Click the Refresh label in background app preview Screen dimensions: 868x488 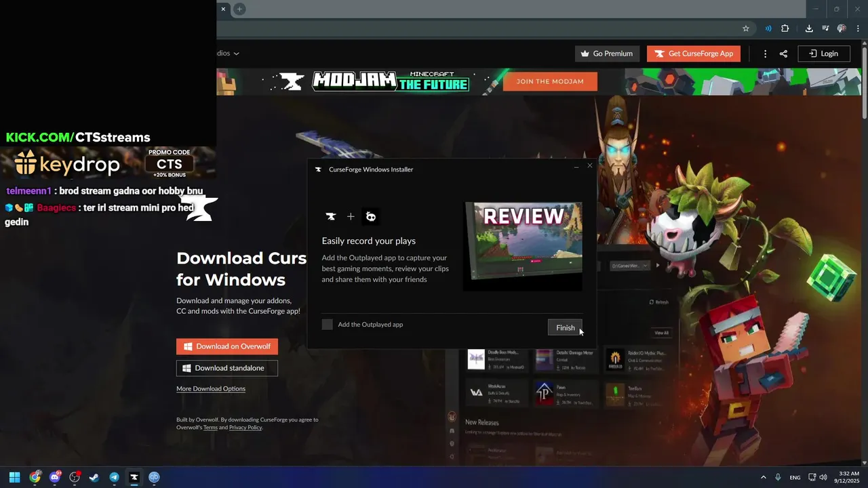coord(659,302)
